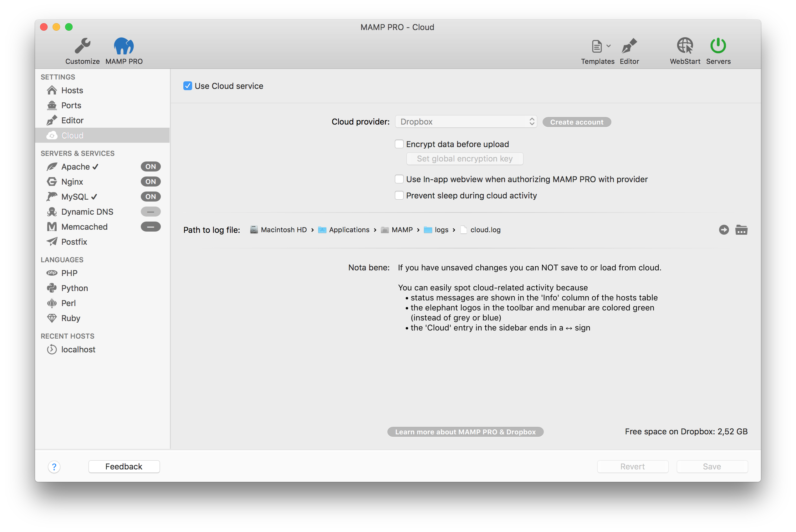796x532 pixels.
Task: Open Python language icon entry
Action: [x=52, y=288]
